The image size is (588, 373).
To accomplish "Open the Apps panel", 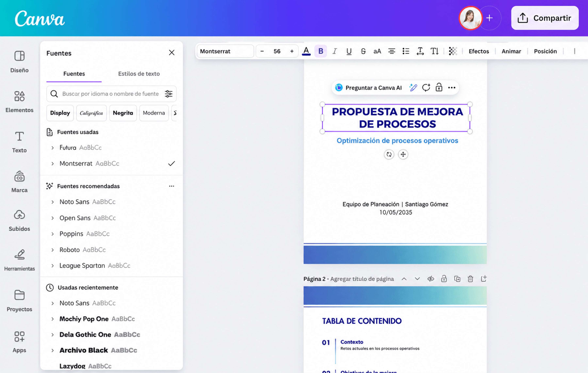I will (x=19, y=342).
